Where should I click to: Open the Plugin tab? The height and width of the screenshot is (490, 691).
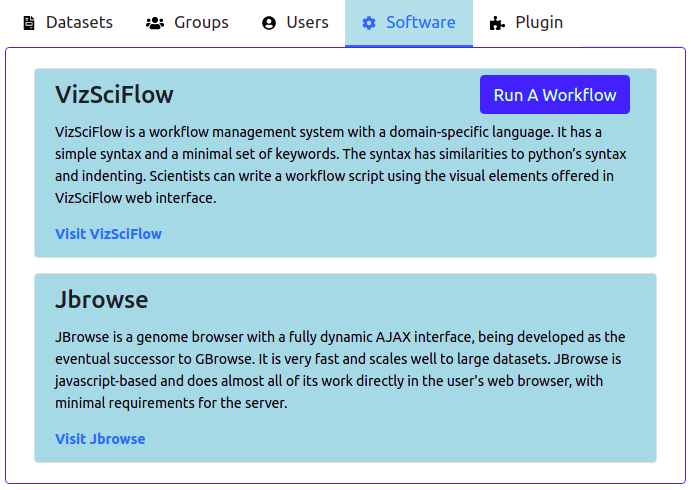526,23
